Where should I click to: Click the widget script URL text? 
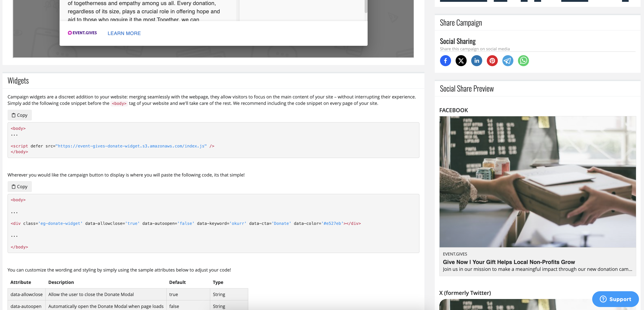click(131, 146)
